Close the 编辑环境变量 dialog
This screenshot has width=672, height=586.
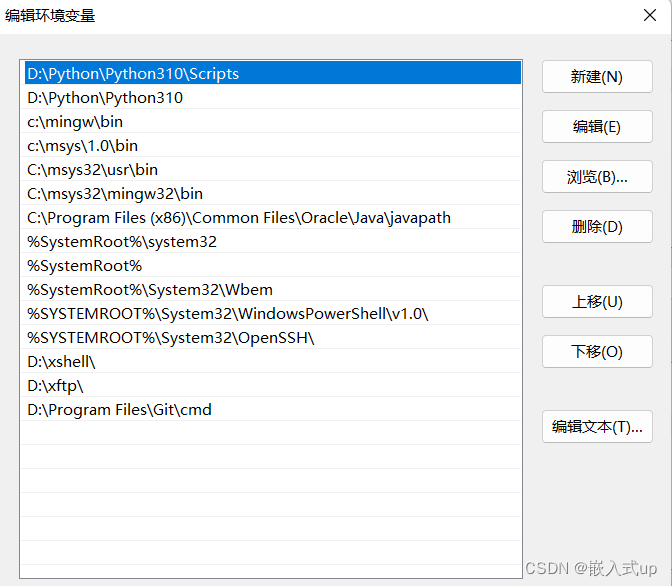tap(650, 15)
